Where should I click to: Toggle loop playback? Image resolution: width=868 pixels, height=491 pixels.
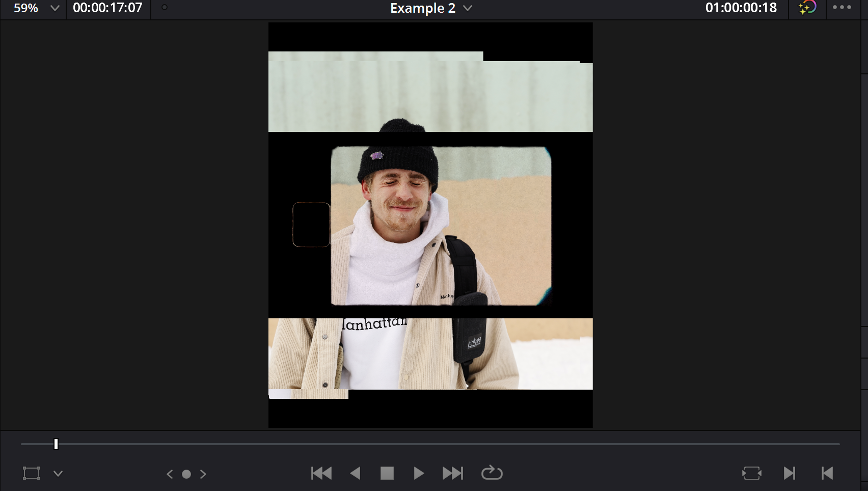pyautogui.click(x=492, y=473)
